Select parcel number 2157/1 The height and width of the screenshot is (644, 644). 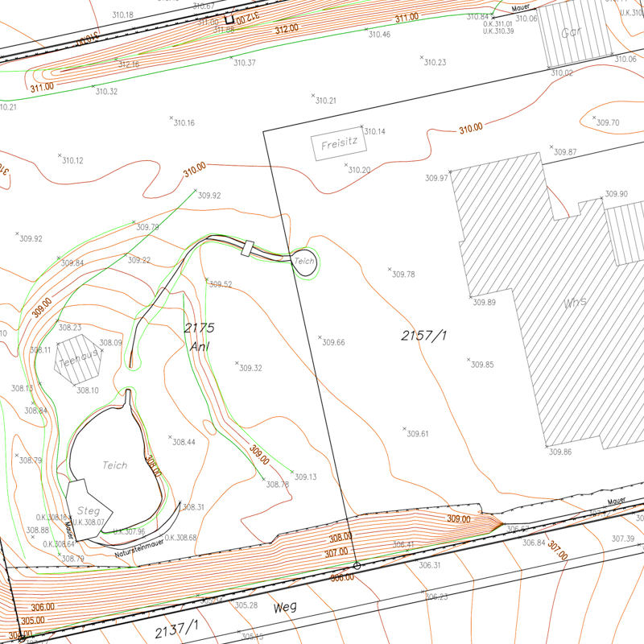[423, 336]
